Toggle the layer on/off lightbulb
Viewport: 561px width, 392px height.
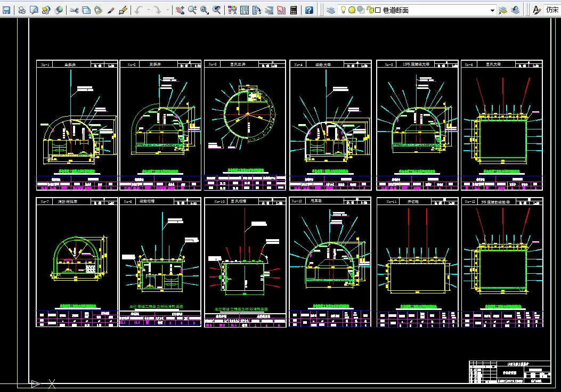tap(343, 10)
